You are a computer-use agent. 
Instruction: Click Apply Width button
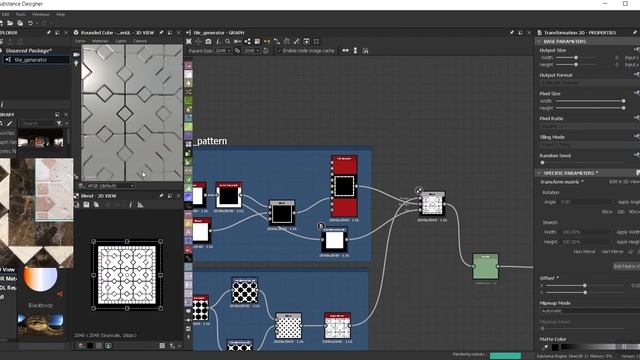[x=628, y=232]
